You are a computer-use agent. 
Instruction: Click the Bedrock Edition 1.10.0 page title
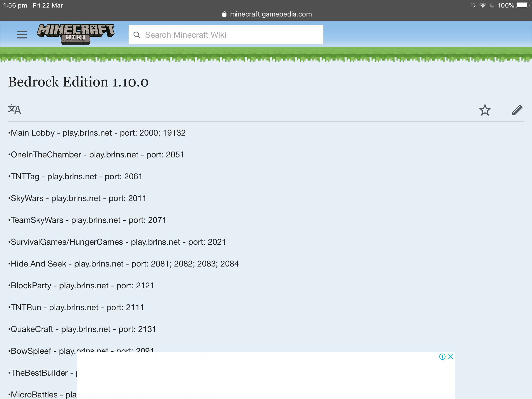[x=78, y=82]
